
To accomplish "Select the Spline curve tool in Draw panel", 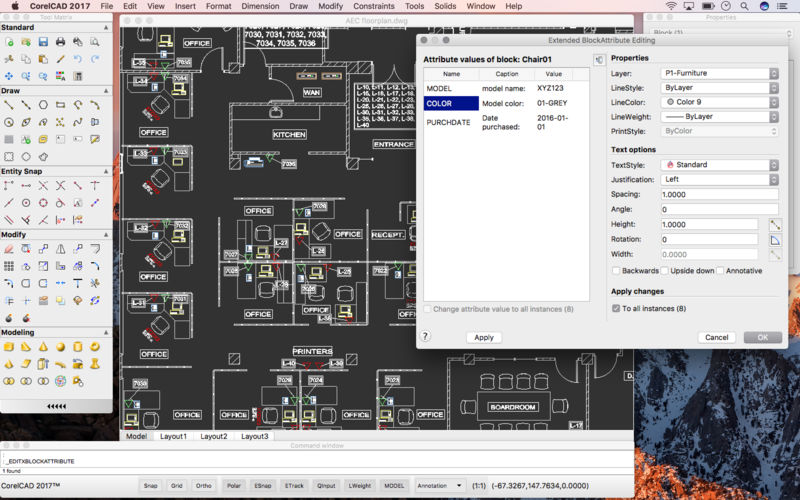I will coord(78,122).
